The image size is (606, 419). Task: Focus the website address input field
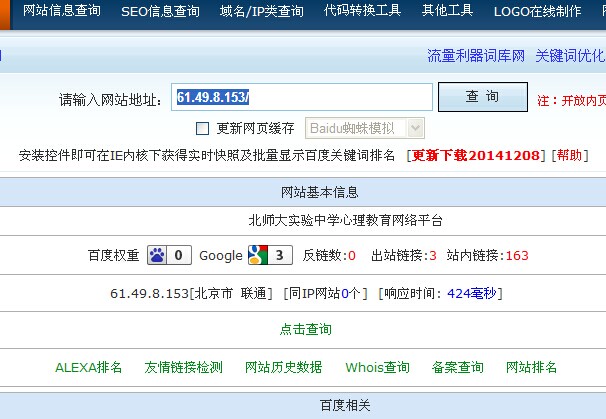coord(302,97)
